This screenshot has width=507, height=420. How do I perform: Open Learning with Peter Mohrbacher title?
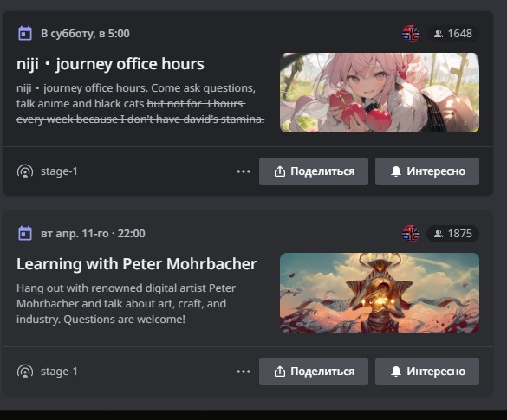137,264
